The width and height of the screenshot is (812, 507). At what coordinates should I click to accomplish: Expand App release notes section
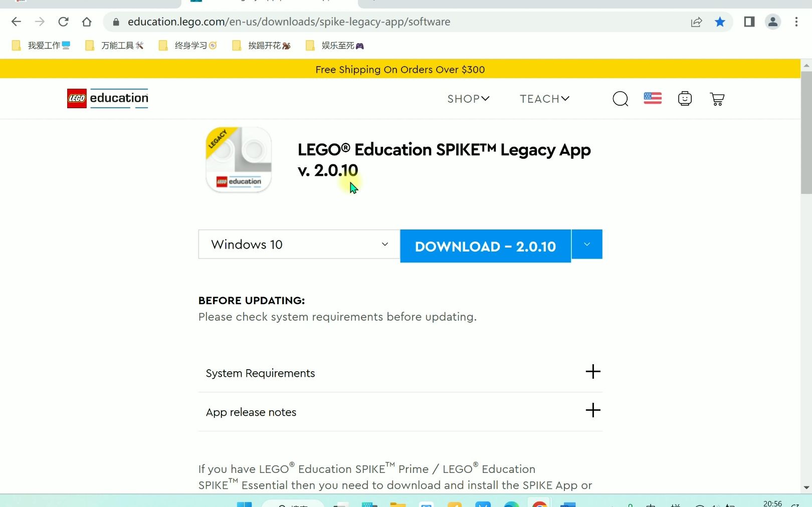400,412
